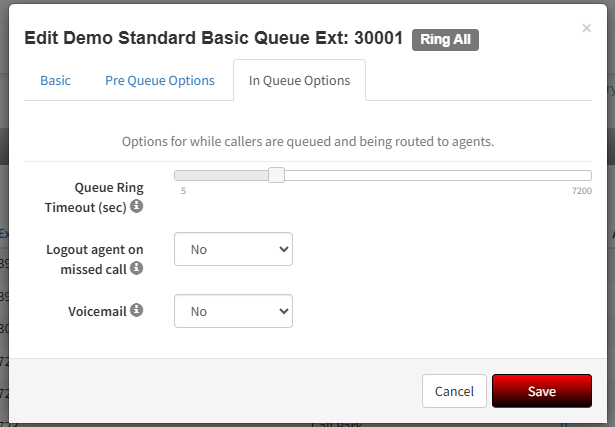Click the Voicemail info icon
This screenshot has height=427, width=615.
136,310
